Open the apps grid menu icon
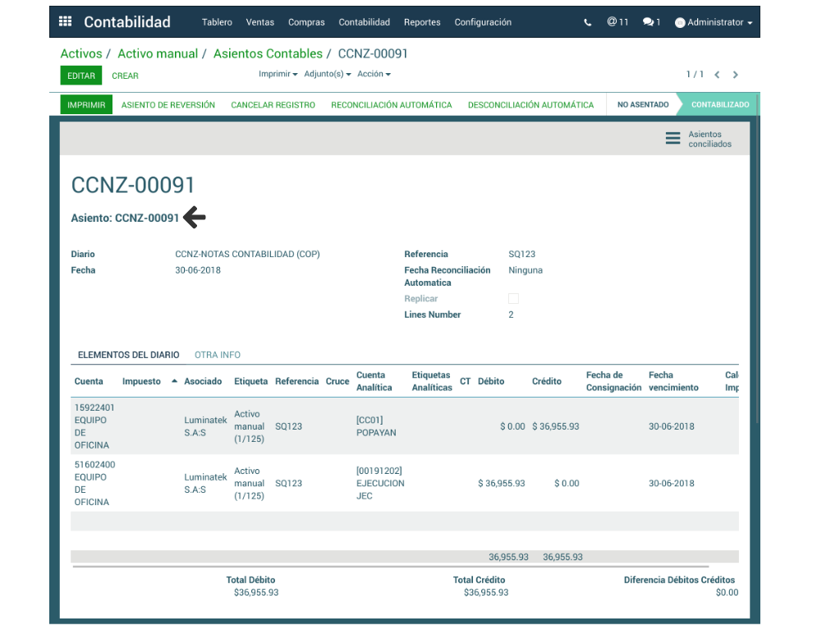 click(x=66, y=22)
